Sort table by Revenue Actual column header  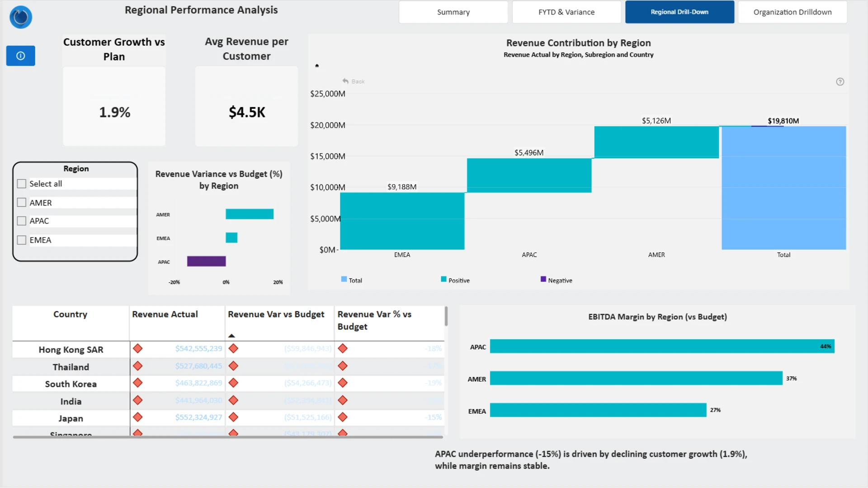coord(165,314)
